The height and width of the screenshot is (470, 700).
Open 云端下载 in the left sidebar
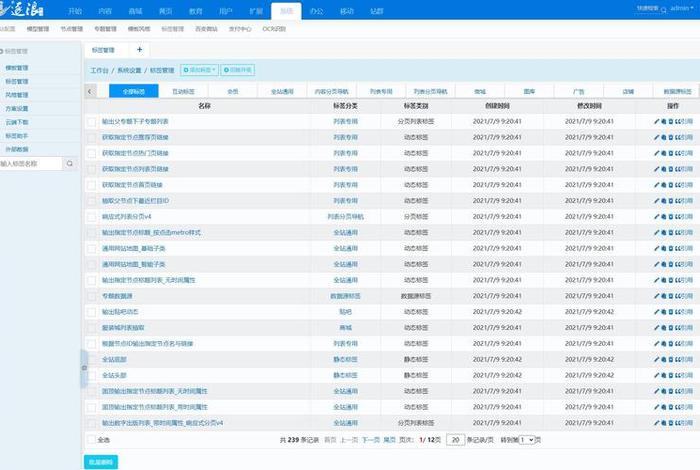[17, 122]
